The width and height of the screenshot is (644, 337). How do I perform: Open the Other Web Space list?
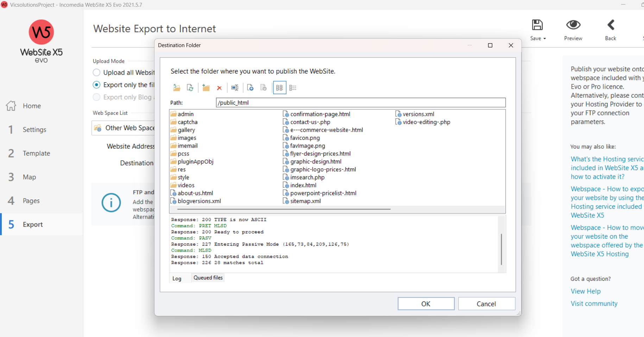(x=124, y=128)
